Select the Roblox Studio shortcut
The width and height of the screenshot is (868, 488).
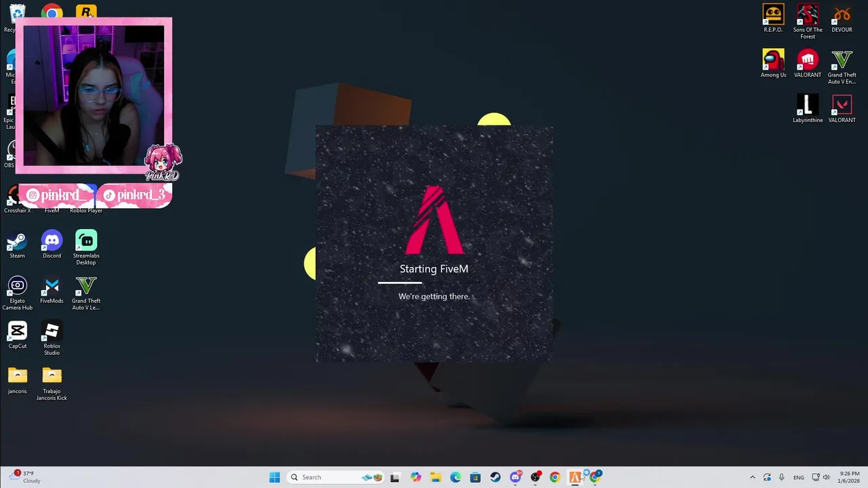(52, 339)
